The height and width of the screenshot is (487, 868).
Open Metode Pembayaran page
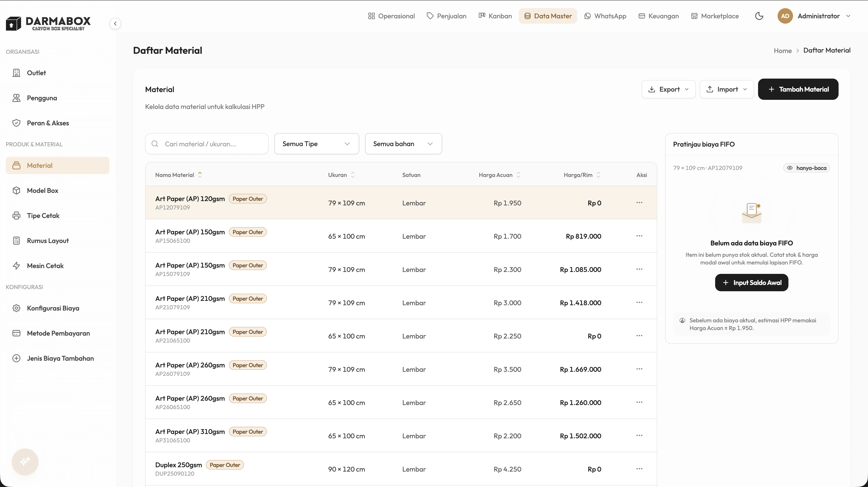pyautogui.click(x=58, y=333)
